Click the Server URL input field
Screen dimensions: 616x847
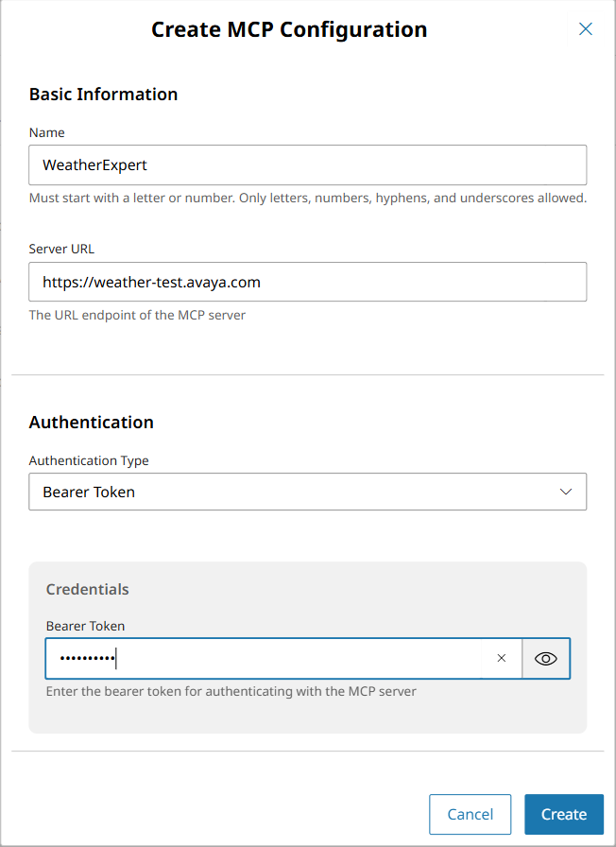click(x=308, y=282)
